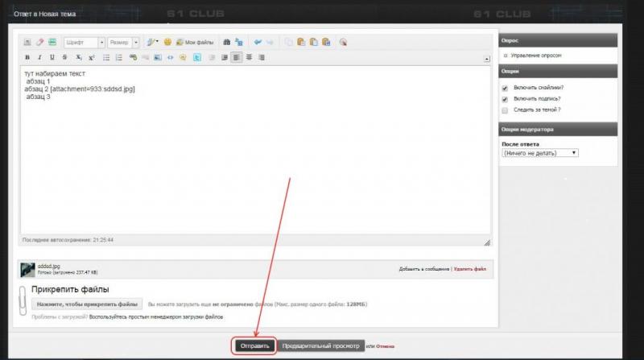Click the binoculars find icon
The width and height of the screenshot is (644, 360).
(227, 42)
